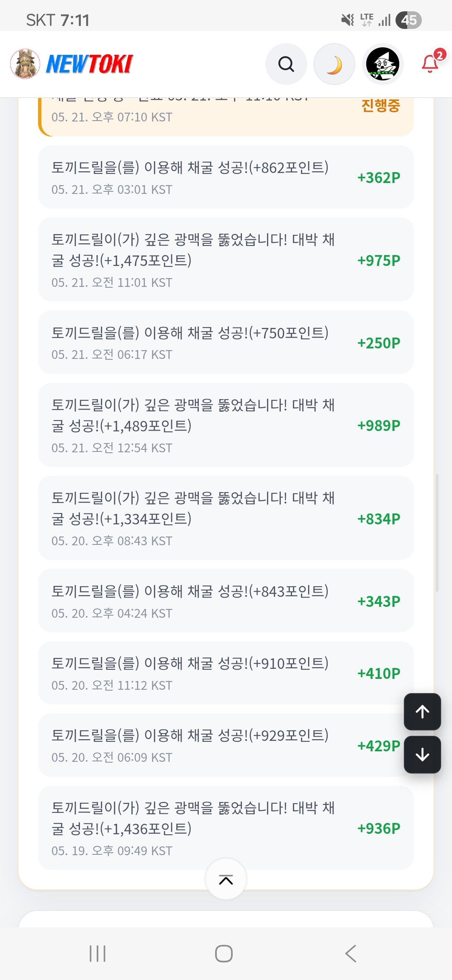452x980 pixels.
Task: Collapse the mining history list chevron
Action: pos(226,879)
